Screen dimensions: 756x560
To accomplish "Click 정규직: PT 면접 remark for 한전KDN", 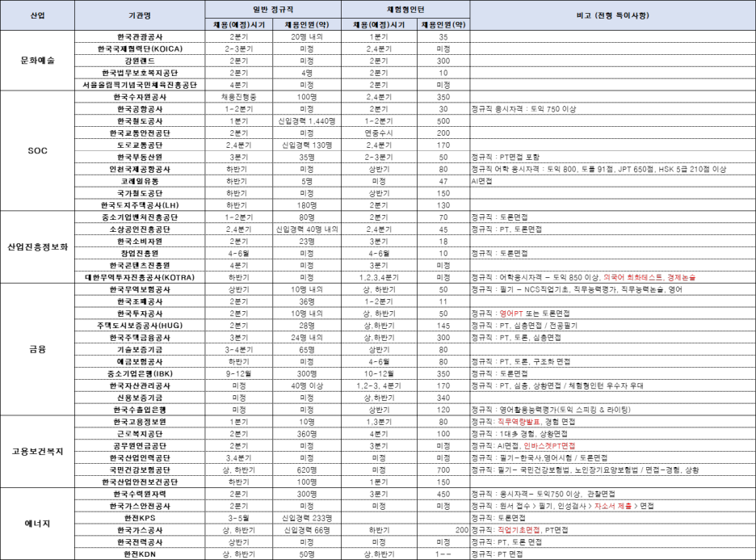I will coord(613,554).
